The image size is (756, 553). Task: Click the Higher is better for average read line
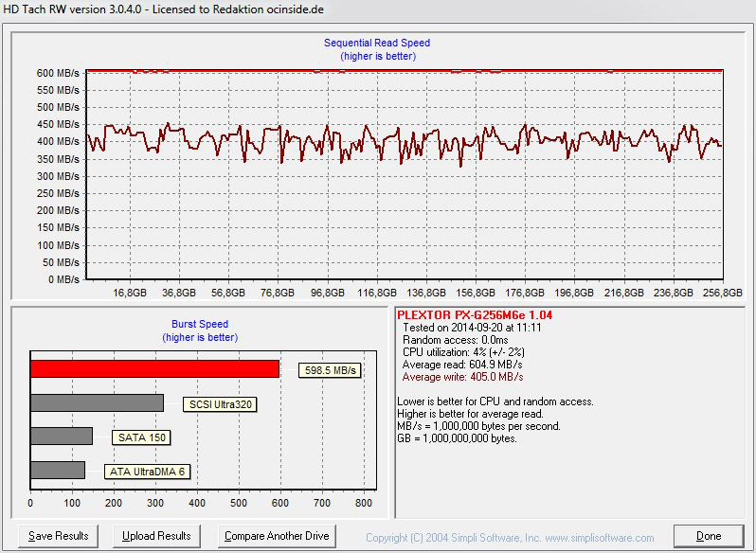click(470, 414)
